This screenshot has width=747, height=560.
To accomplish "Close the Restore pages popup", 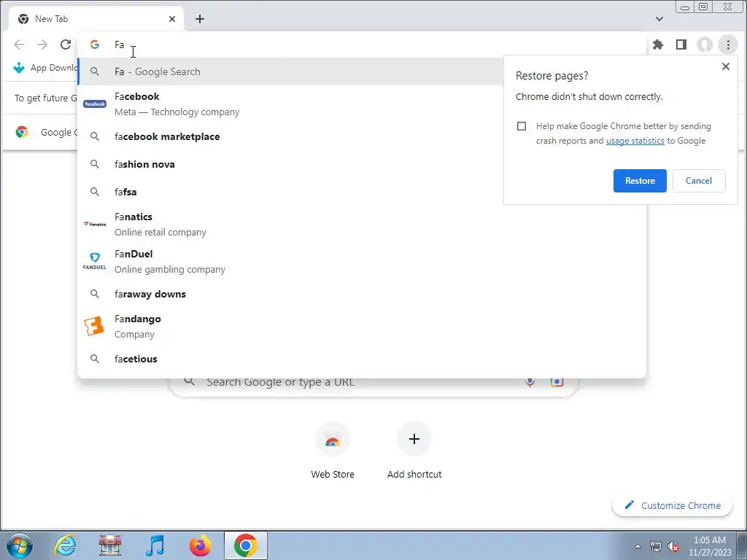I will [726, 66].
